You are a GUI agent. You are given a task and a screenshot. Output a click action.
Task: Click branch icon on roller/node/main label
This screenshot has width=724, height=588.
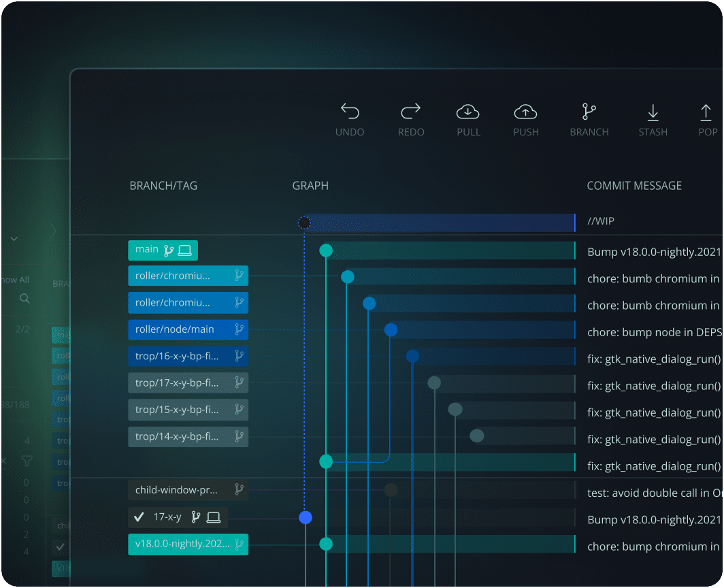point(239,329)
